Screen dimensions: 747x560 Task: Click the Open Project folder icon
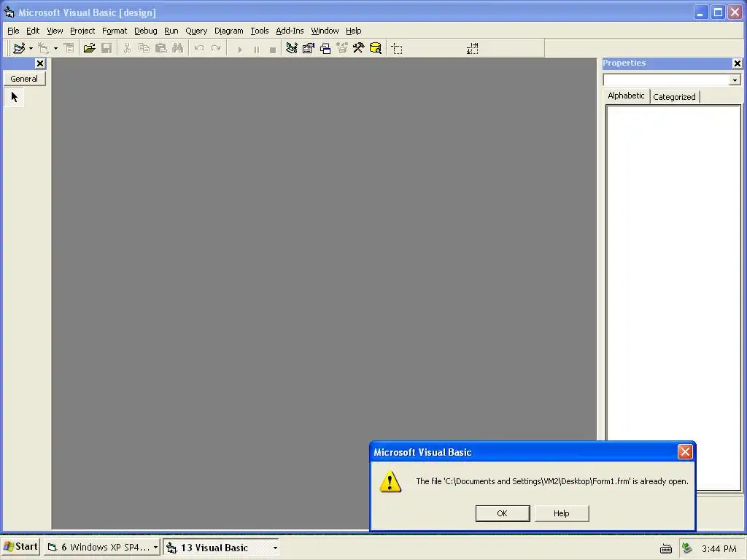coord(89,48)
